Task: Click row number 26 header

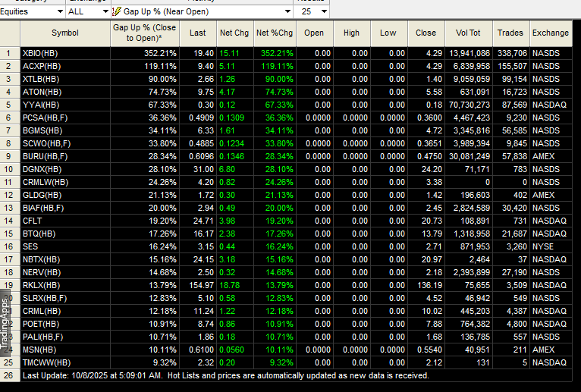Action: click(10, 375)
